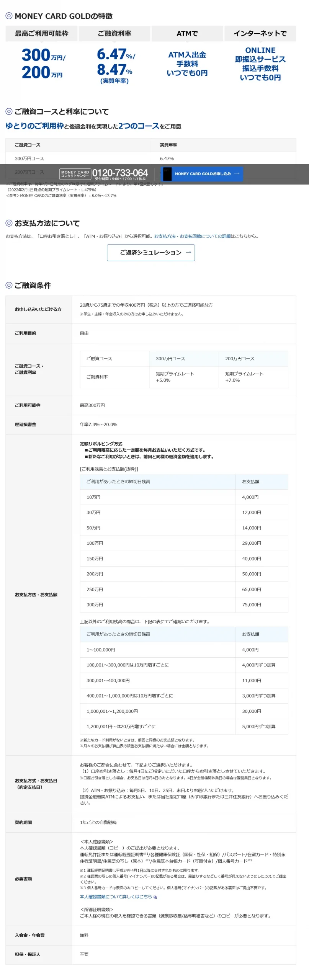Click the 年率7.3%~20.0% value
Image resolution: width=309 pixels, height=980 pixels.
point(98,425)
